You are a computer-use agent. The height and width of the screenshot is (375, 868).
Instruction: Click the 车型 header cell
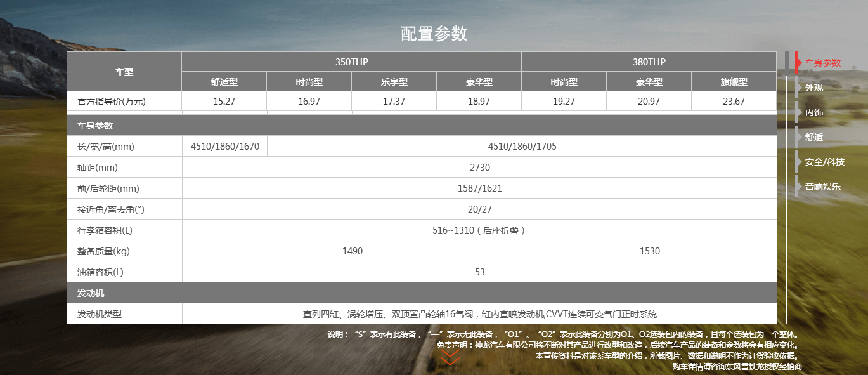click(x=124, y=72)
